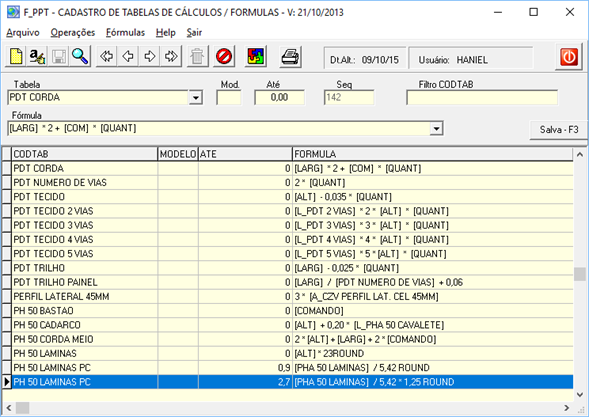Click the Filtro CODTAB input field

482,98
